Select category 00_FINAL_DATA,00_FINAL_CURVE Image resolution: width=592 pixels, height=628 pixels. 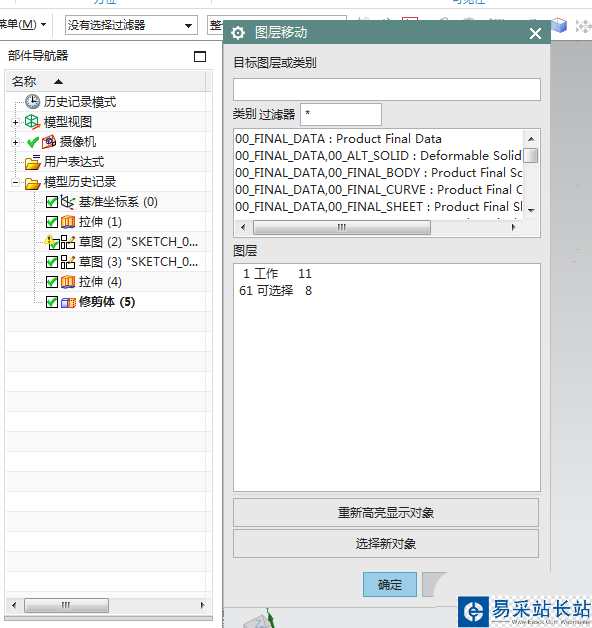pos(378,189)
